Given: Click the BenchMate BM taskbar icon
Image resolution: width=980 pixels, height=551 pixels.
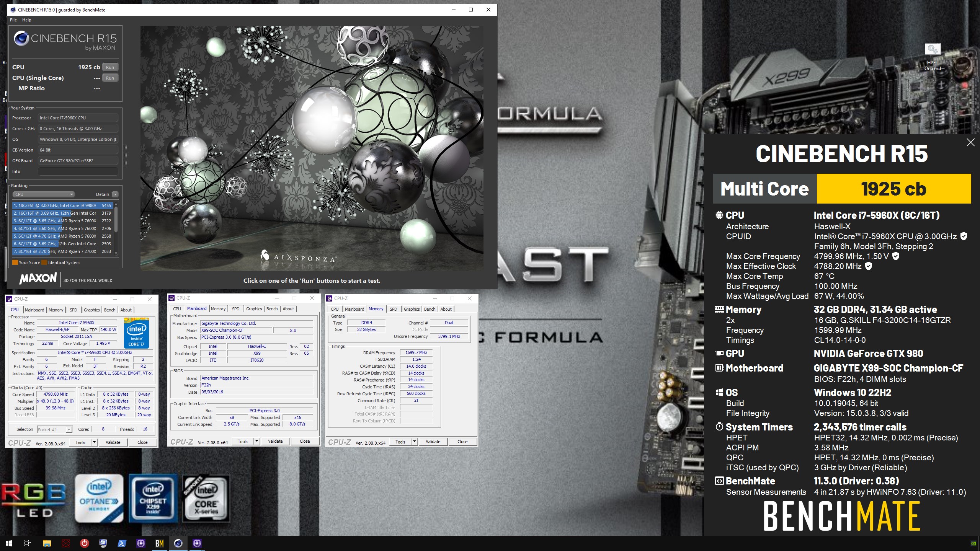Looking at the screenshot, I should (x=160, y=543).
